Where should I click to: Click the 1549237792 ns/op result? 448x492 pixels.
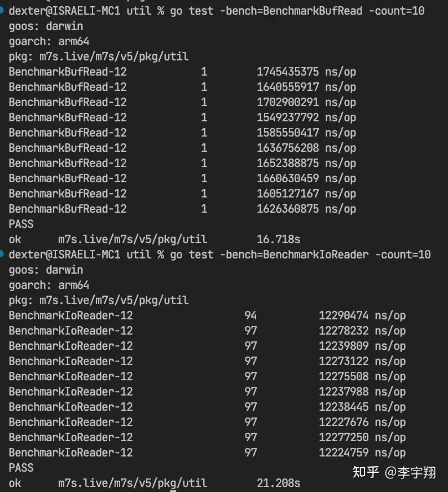click(306, 117)
